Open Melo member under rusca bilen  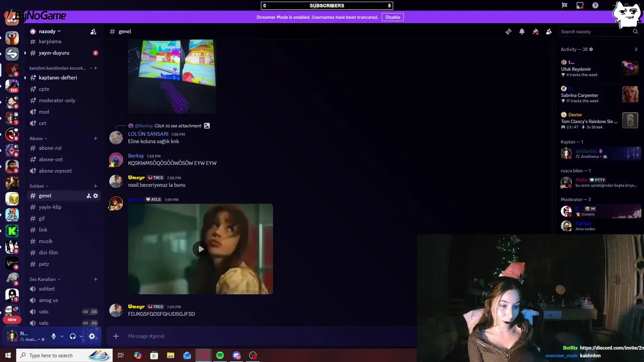click(x=600, y=183)
